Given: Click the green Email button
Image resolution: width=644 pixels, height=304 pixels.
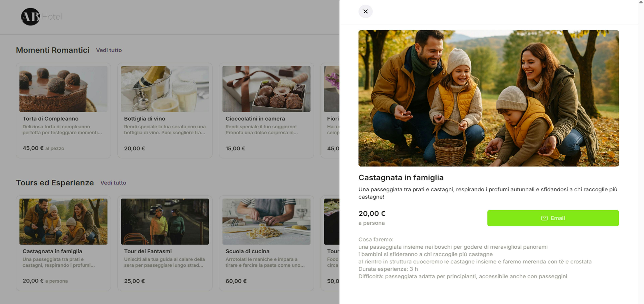Looking at the screenshot, I should pos(553,218).
